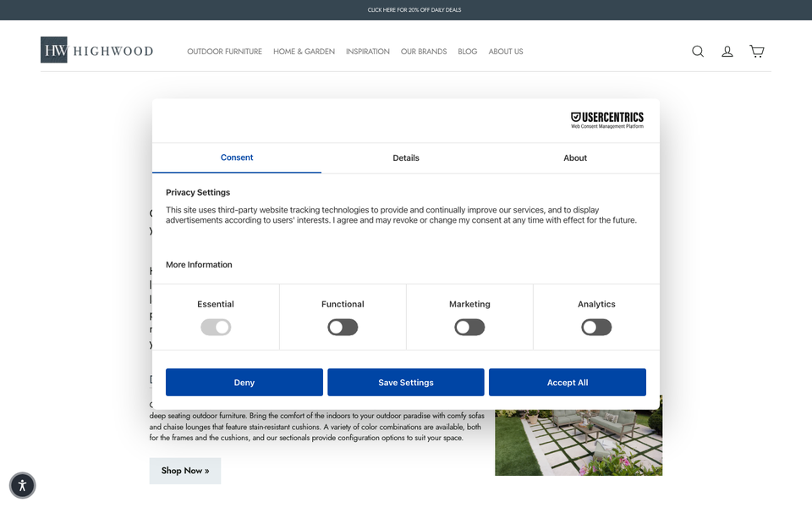Image resolution: width=812 pixels, height=508 pixels.
Task: Toggle the Essential consent switch
Action: (216, 327)
